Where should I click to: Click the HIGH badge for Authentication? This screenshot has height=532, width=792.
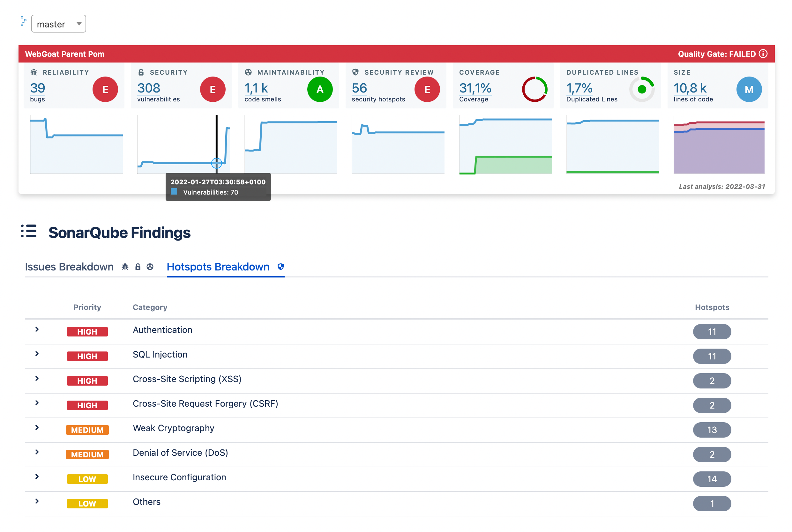pos(87,332)
